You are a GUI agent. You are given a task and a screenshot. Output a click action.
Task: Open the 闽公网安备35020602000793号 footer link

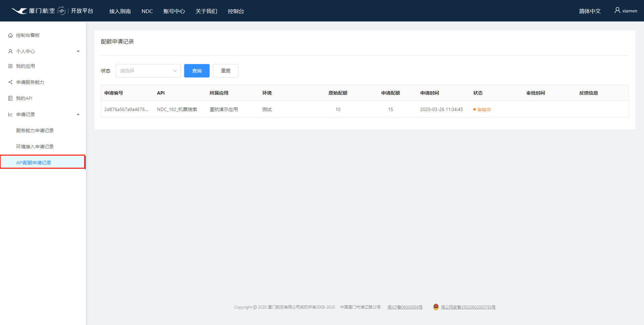click(468, 307)
